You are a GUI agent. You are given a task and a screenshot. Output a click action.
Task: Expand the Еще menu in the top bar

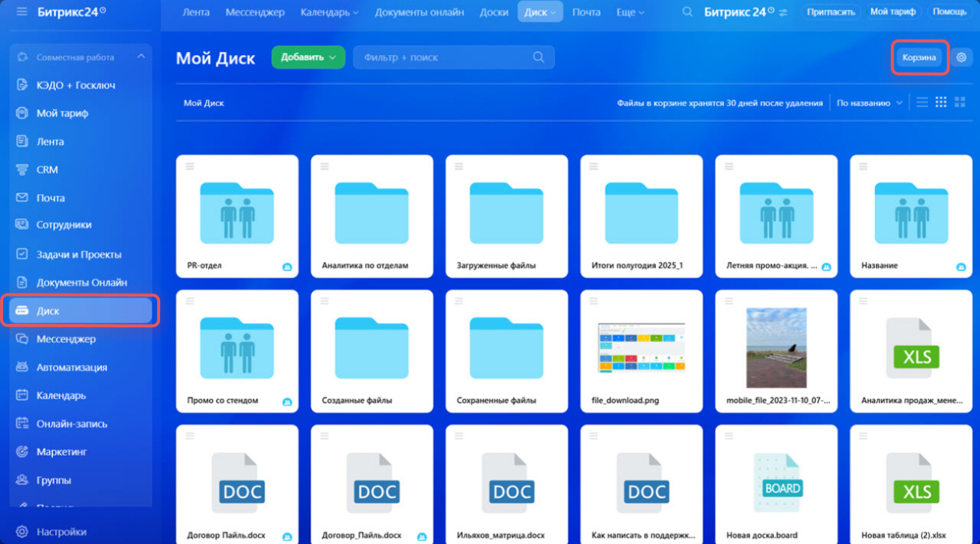point(630,12)
